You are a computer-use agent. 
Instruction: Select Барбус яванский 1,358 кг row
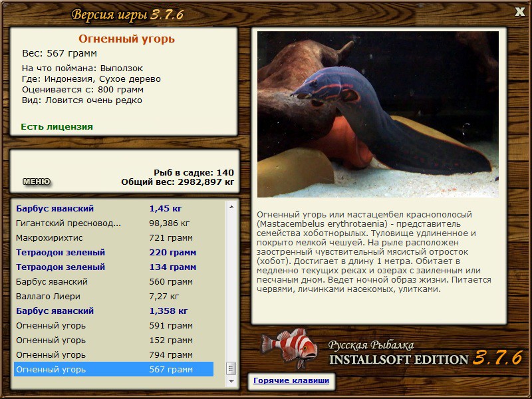coord(114,311)
